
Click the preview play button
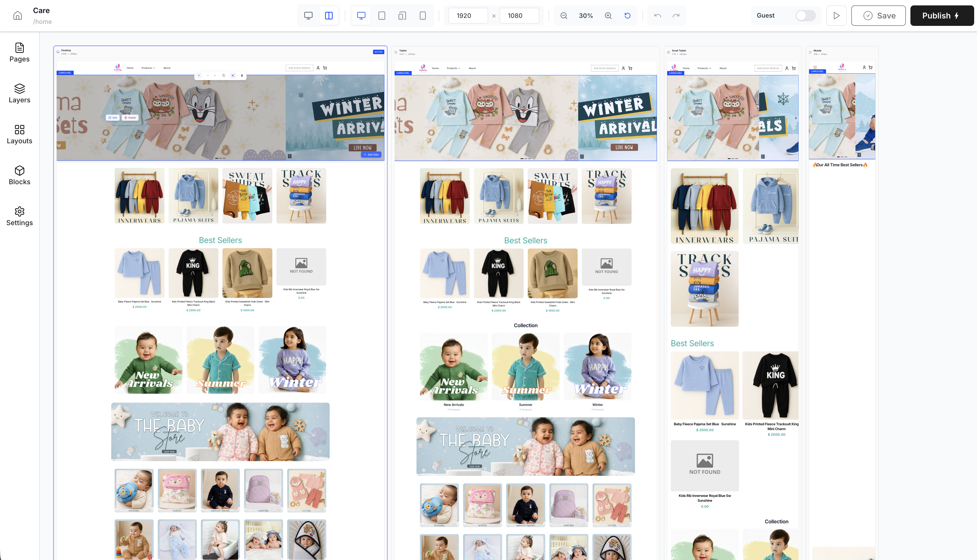point(836,15)
